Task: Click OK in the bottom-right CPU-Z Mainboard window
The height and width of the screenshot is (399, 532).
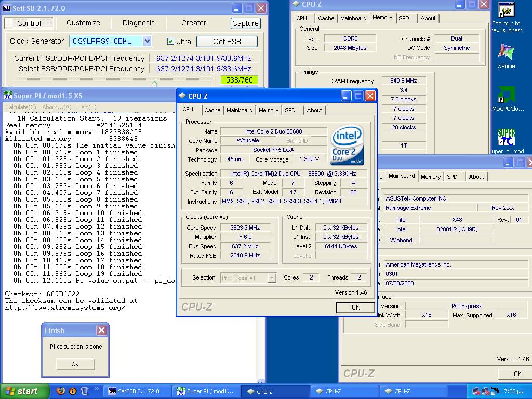Action: click(515, 374)
